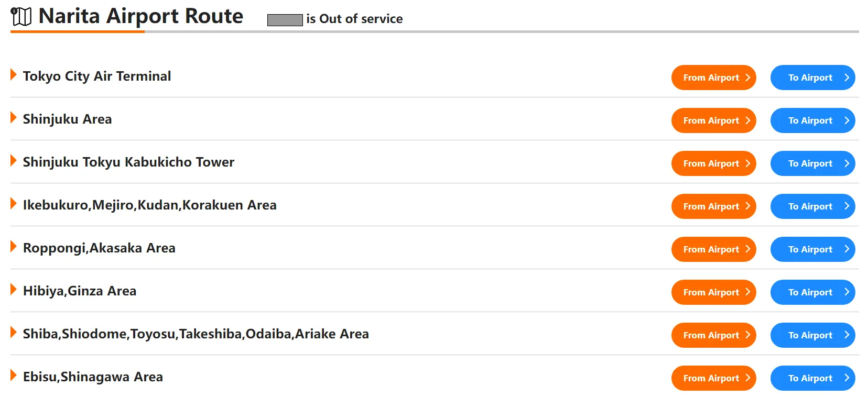Open From Airport for Tokyo City Air Terminal
This screenshot has height=397, width=868.
coord(713,78)
